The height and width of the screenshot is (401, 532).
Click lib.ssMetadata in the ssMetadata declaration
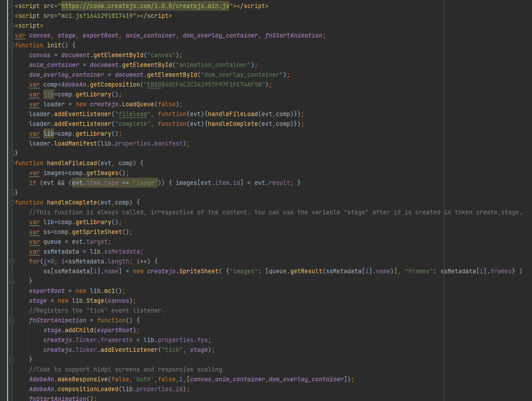pyautogui.click(x=115, y=252)
